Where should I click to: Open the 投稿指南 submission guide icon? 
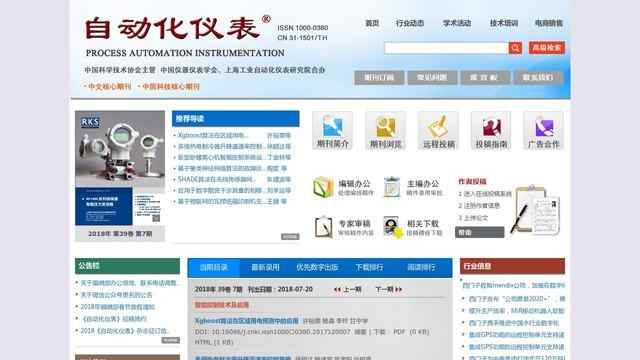[491, 130]
